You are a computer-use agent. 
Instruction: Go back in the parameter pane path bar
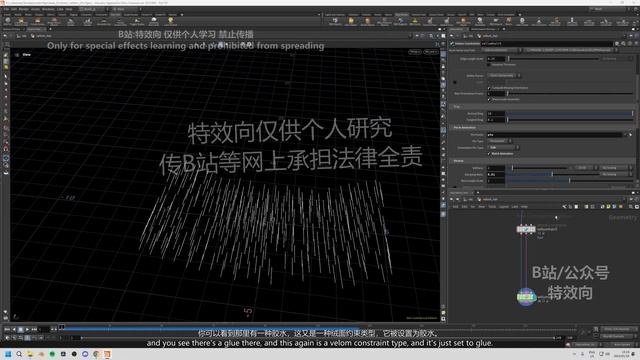pos(452,36)
